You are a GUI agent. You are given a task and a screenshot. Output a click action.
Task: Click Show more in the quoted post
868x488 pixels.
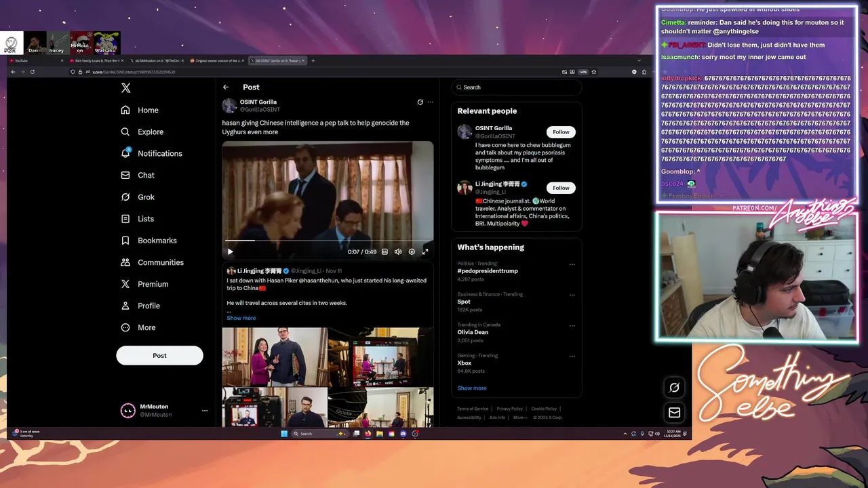[241, 318]
